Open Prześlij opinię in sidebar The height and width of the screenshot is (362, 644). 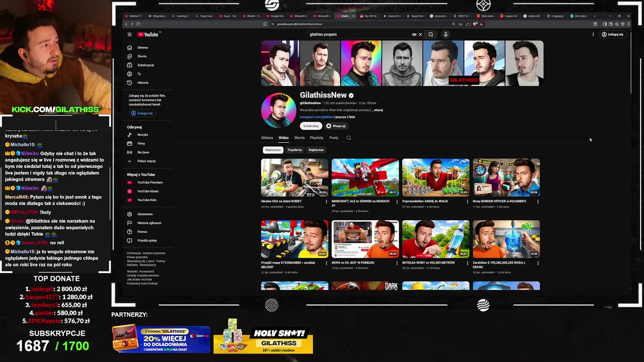[146, 240]
